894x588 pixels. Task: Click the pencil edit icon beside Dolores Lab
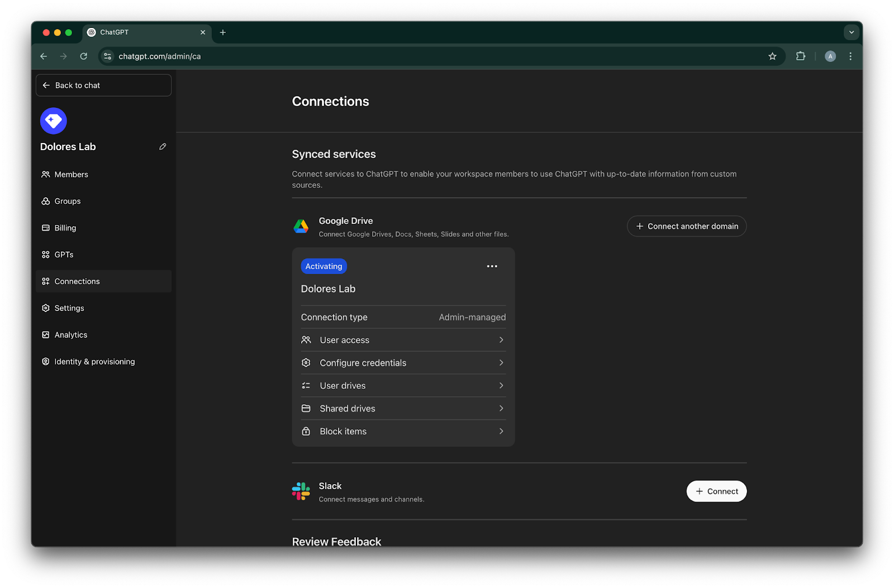pyautogui.click(x=163, y=147)
